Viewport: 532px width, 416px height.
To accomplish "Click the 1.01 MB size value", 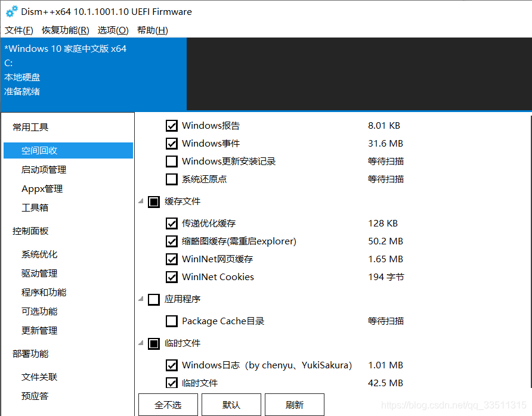I will point(385,365).
